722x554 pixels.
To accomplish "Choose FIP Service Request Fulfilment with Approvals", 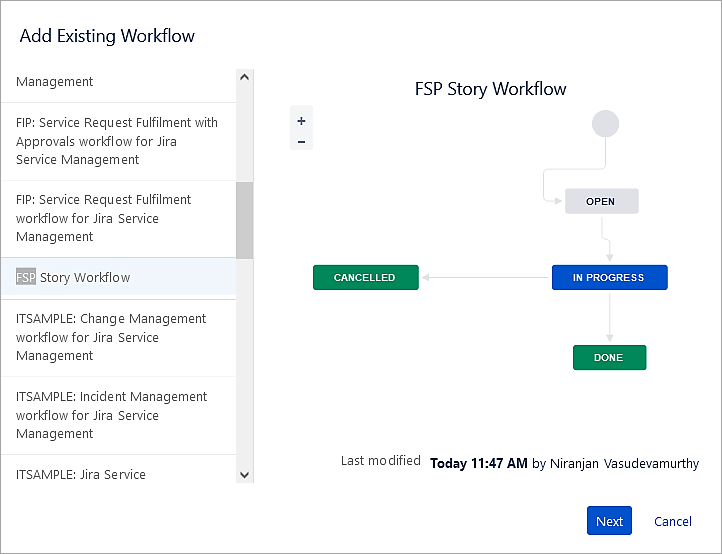I will pos(117,141).
